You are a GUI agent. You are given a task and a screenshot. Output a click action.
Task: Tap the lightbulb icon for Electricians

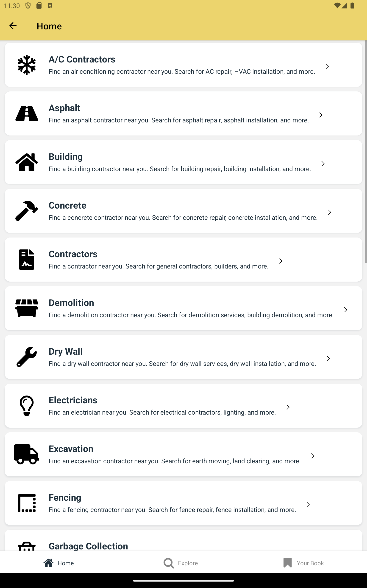pos(27,406)
